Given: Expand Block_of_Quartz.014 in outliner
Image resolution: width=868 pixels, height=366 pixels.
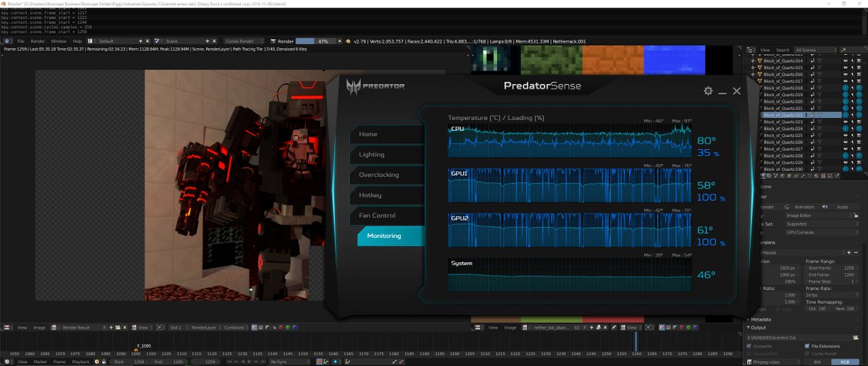Looking at the screenshot, I should [753, 61].
